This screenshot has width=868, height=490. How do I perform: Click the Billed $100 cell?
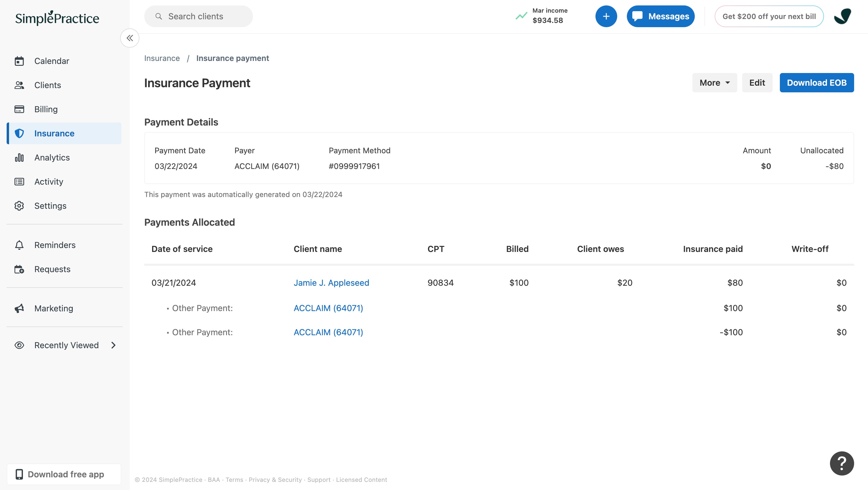coord(519,282)
